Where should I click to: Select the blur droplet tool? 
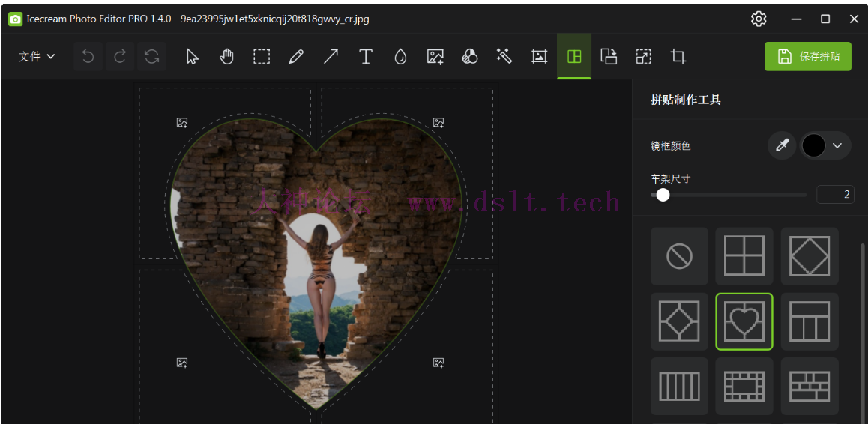[x=400, y=56]
